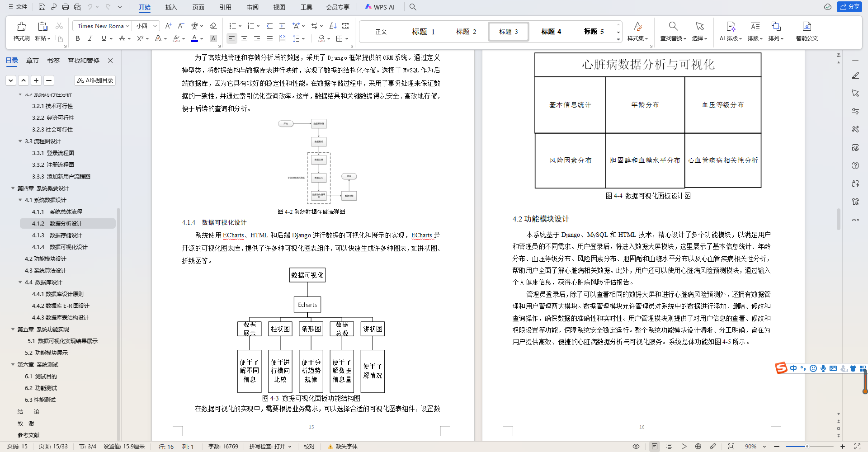
Task: Expand the styles gallery dropdown
Action: 618,39
